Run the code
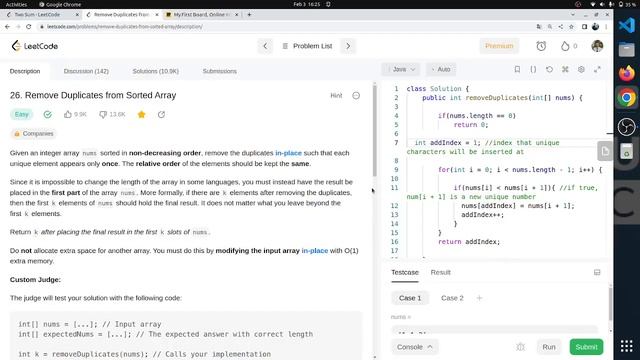The image size is (640, 360). click(549, 347)
